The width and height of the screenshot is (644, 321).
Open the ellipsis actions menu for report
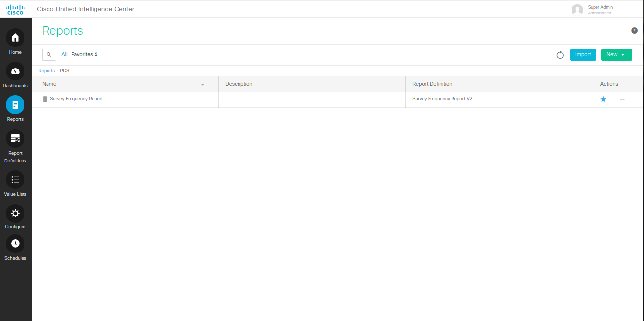pos(622,99)
